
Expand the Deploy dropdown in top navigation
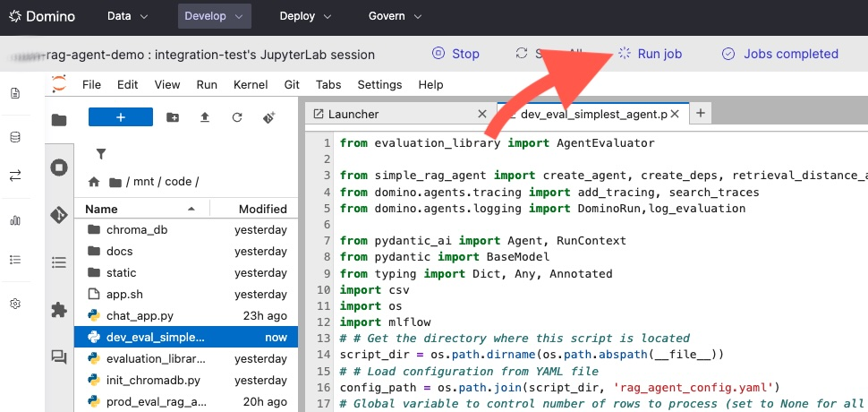tap(305, 16)
